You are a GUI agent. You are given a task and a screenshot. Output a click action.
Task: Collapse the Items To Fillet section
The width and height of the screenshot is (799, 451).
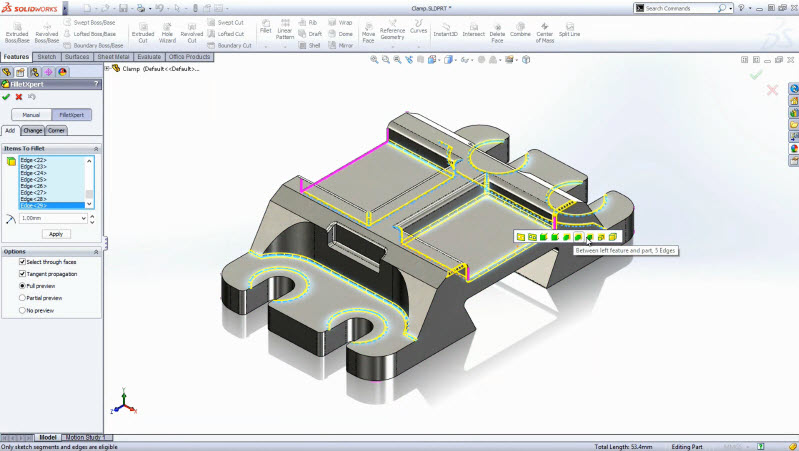pos(96,149)
